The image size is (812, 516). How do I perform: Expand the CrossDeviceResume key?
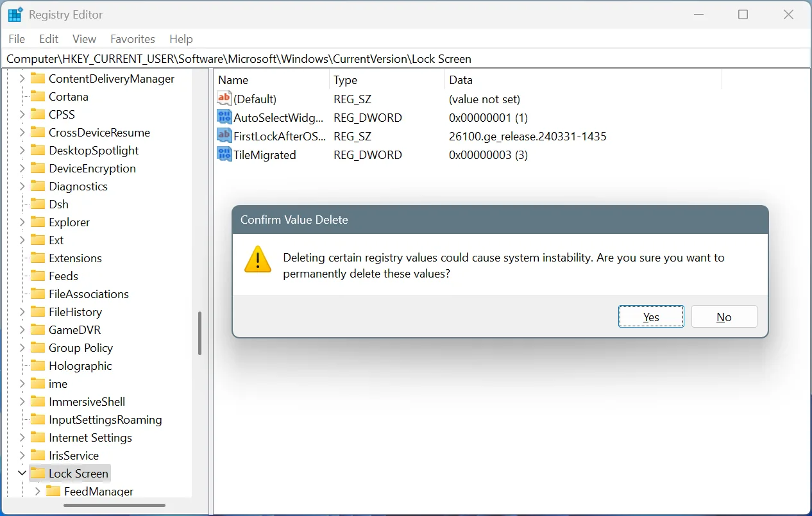pos(22,132)
